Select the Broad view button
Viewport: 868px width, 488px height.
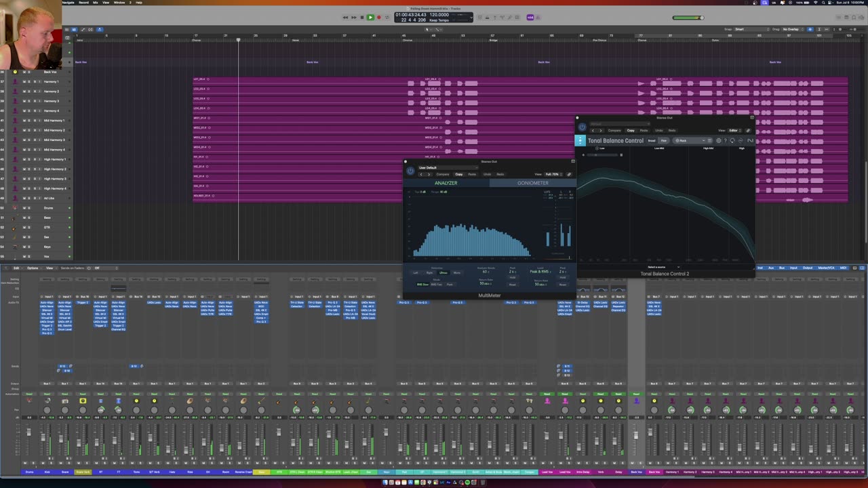tap(652, 141)
